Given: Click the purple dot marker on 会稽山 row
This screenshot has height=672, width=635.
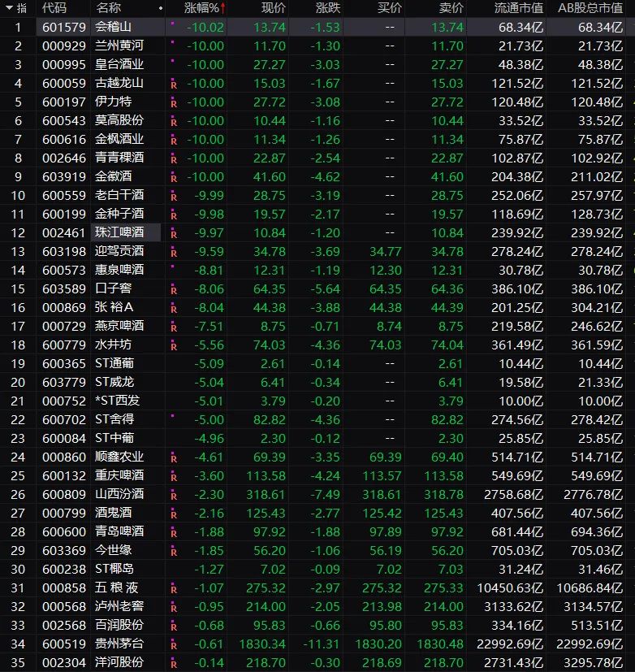Looking at the screenshot, I should (173, 23).
